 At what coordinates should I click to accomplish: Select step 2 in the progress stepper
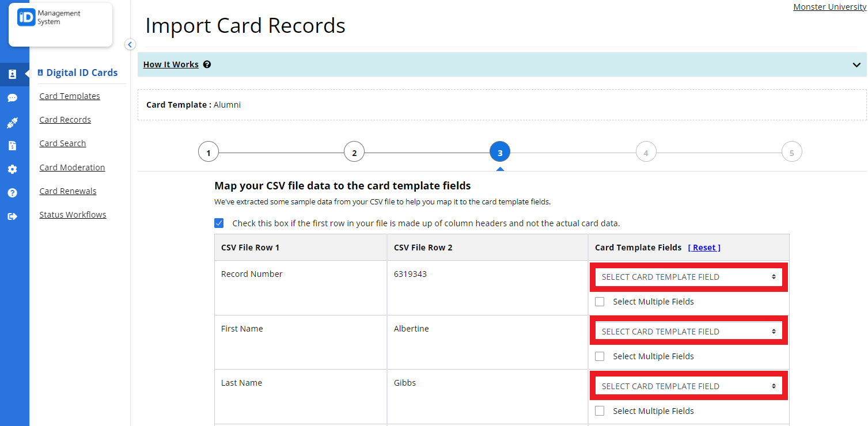tap(354, 151)
